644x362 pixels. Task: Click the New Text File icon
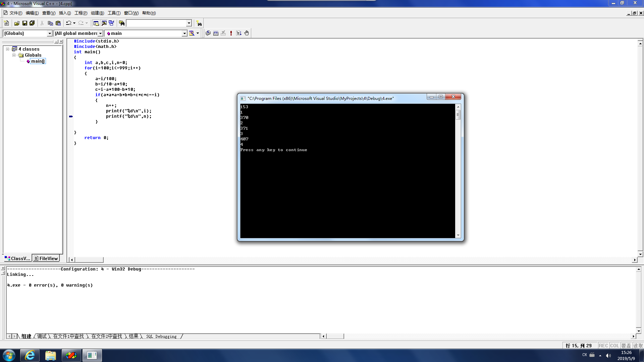pyautogui.click(x=6, y=23)
